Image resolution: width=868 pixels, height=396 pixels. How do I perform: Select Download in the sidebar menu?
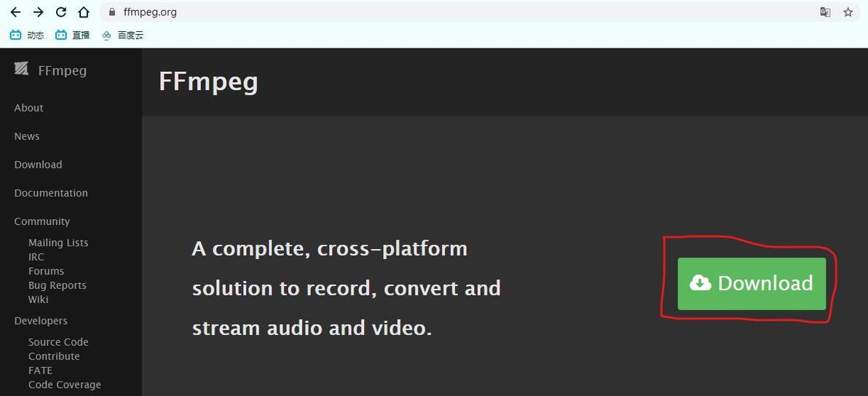[x=38, y=165]
